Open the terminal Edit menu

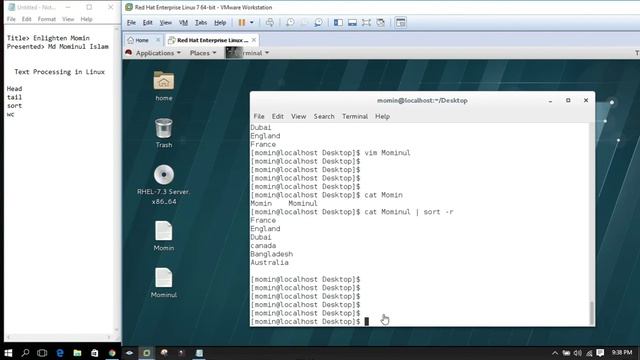click(x=278, y=116)
